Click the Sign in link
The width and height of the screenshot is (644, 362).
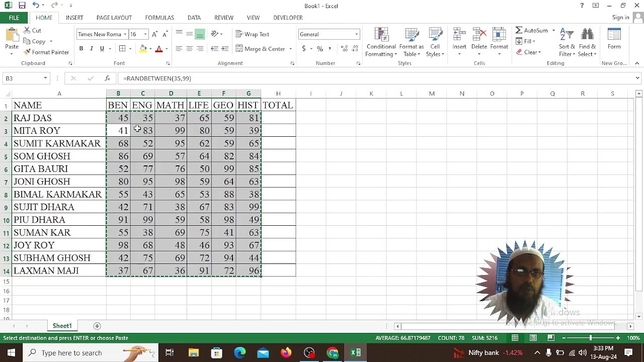coord(621,18)
